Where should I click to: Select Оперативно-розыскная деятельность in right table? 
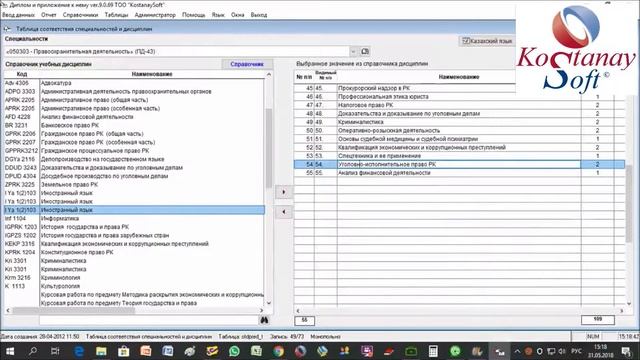point(459,131)
